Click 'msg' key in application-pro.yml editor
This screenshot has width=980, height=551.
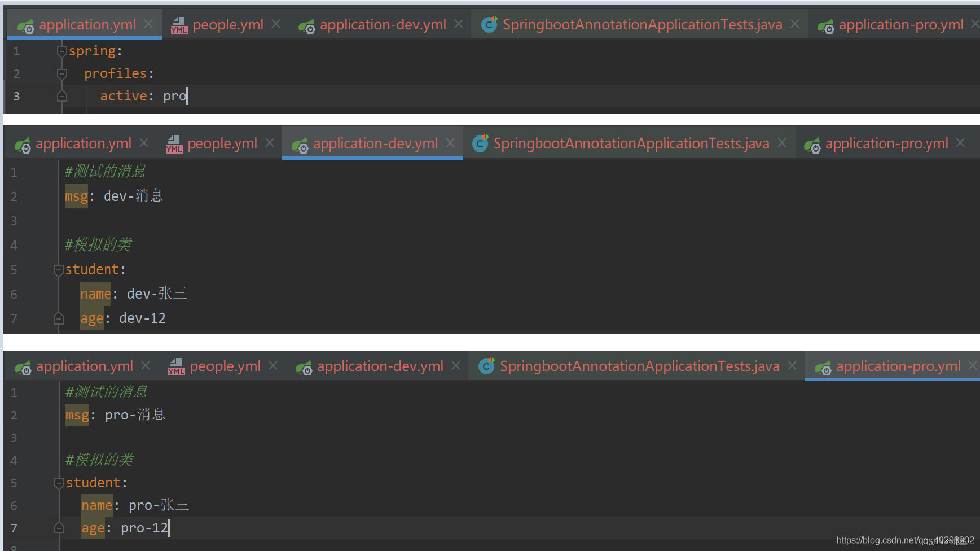click(x=77, y=415)
